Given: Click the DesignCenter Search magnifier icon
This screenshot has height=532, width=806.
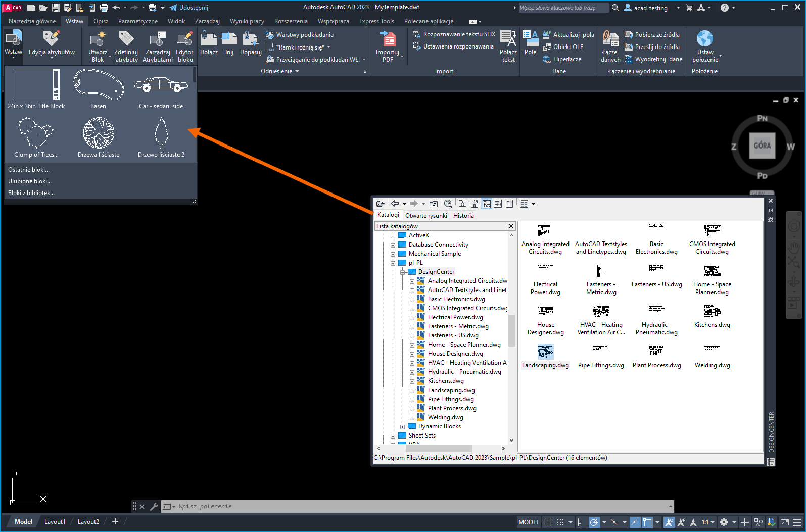Looking at the screenshot, I should pos(448,204).
